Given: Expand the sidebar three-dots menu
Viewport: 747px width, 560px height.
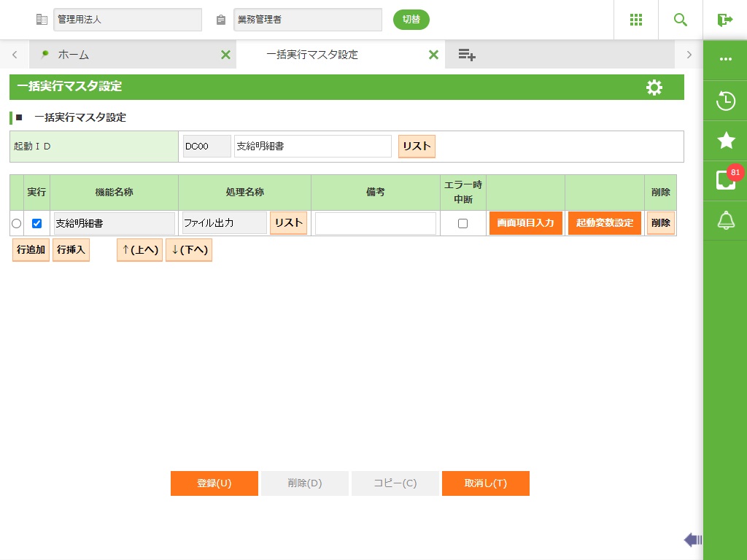Looking at the screenshot, I should click(x=726, y=59).
